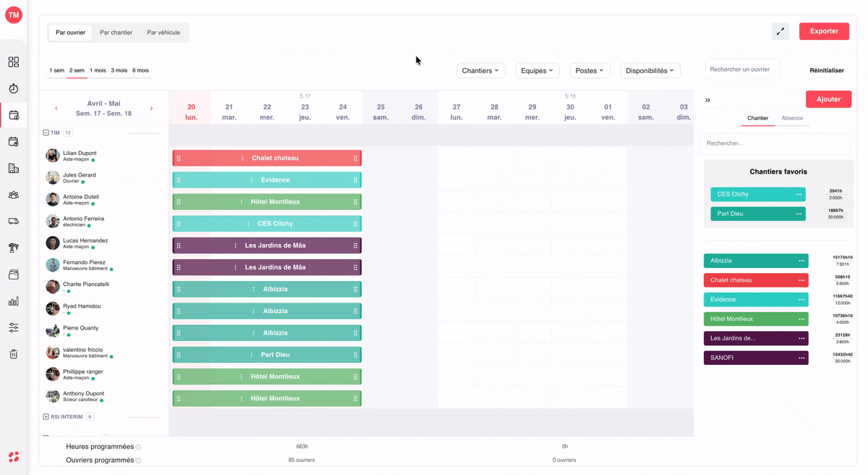The height and width of the screenshot is (475, 868).
Task: Expand the RSI INTERIM group
Action: [46, 417]
